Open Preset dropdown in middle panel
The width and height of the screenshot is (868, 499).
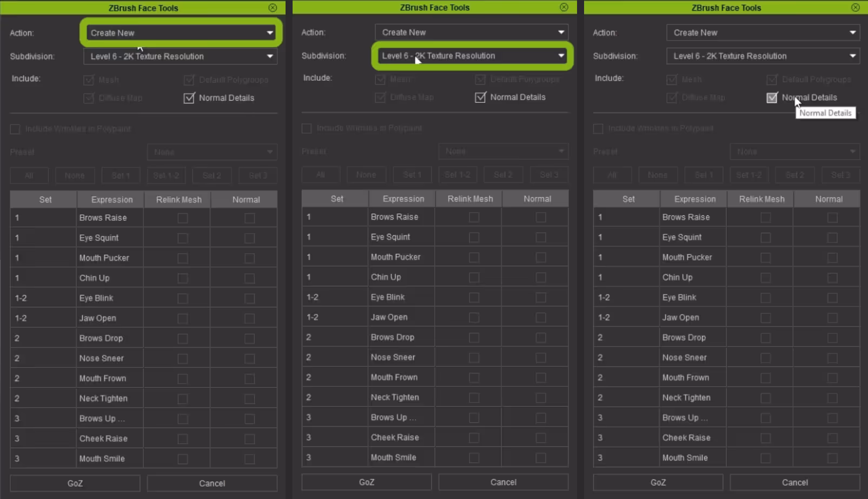point(503,151)
